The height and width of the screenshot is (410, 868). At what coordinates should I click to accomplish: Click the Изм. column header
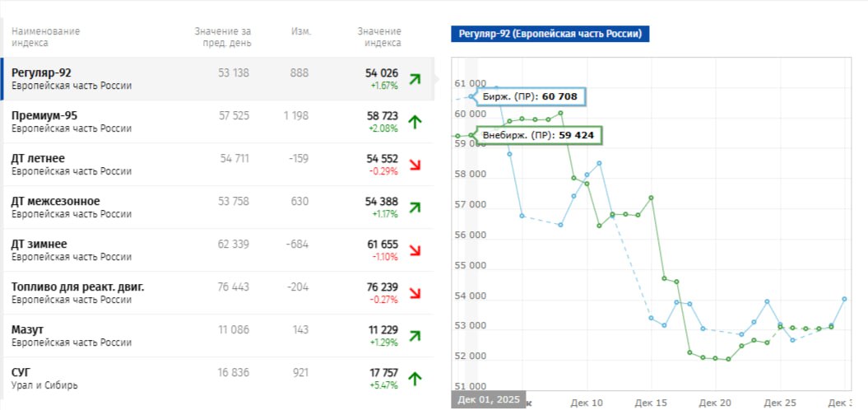(301, 31)
